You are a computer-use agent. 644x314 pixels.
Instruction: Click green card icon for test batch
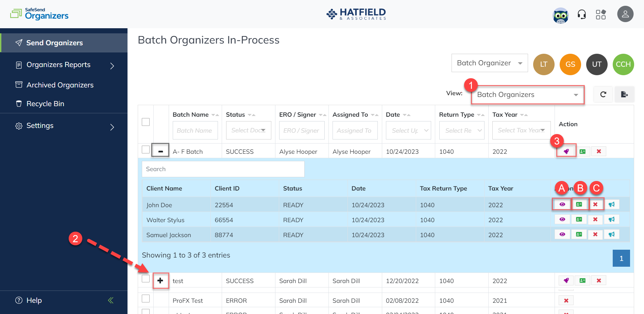(582, 281)
